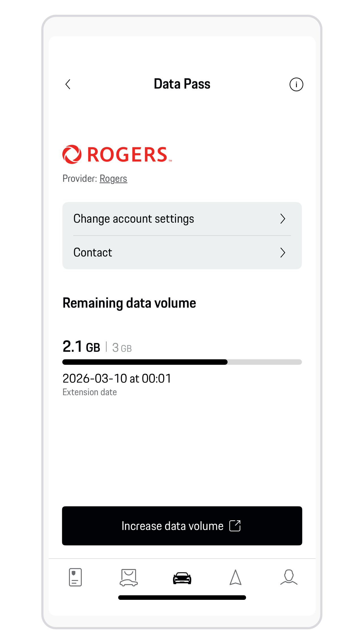
Task: Open the profile tab icon
Action: tap(289, 577)
